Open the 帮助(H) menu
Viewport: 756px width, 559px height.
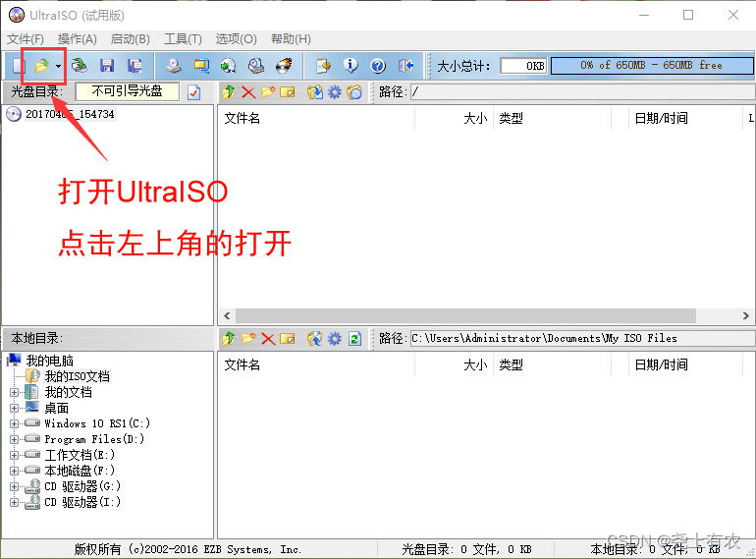pyautogui.click(x=291, y=39)
